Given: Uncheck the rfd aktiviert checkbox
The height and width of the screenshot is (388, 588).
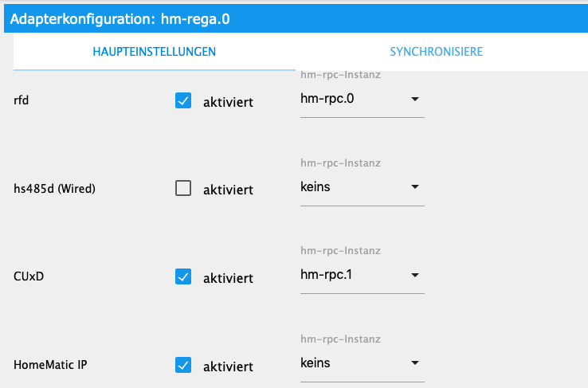Looking at the screenshot, I should 183,100.
